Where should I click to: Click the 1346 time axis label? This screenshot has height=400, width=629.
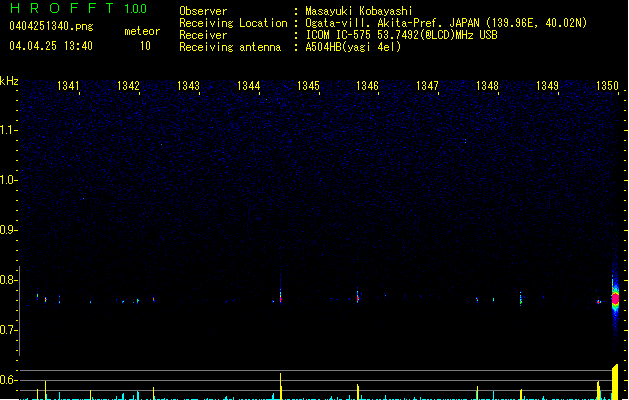pyautogui.click(x=367, y=86)
